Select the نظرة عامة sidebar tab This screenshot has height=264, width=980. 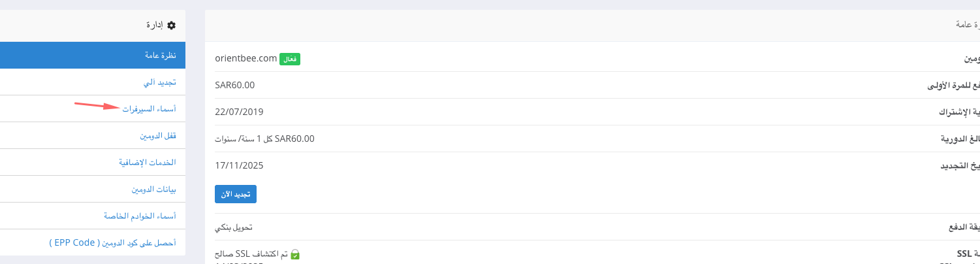(93, 56)
